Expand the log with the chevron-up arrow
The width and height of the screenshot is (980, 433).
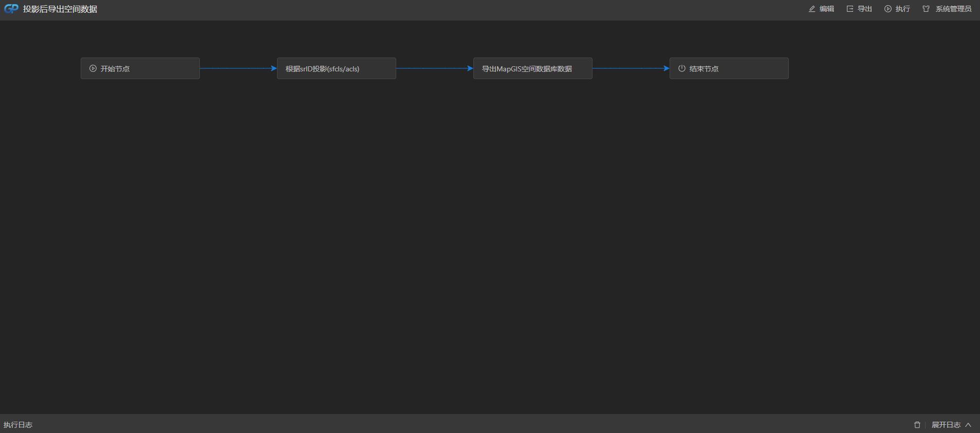(x=968, y=425)
